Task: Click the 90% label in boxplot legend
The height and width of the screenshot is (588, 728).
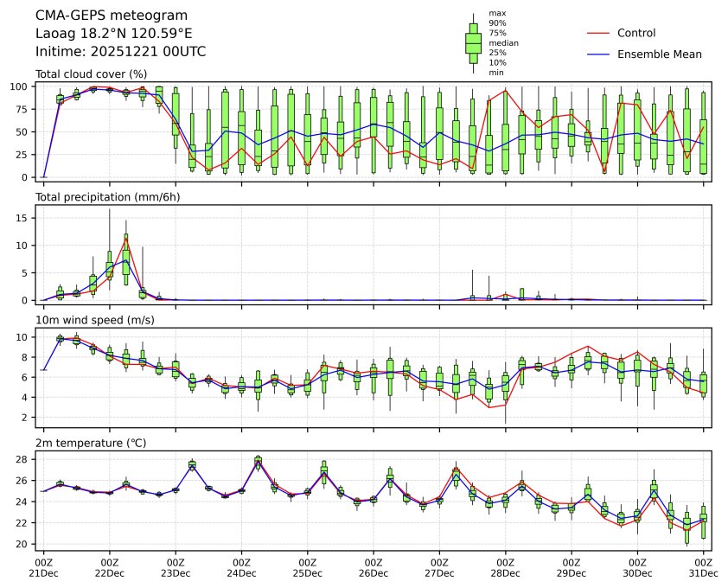Action: pyautogui.click(x=497, y=22)
